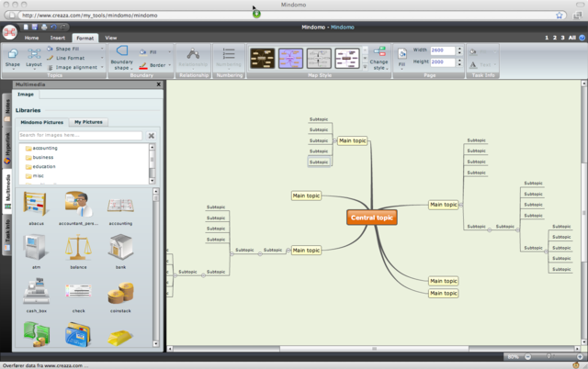Viewport: 588px width, 369px height.
Task: Apply the white map style thumbnail
Action: 347,58
